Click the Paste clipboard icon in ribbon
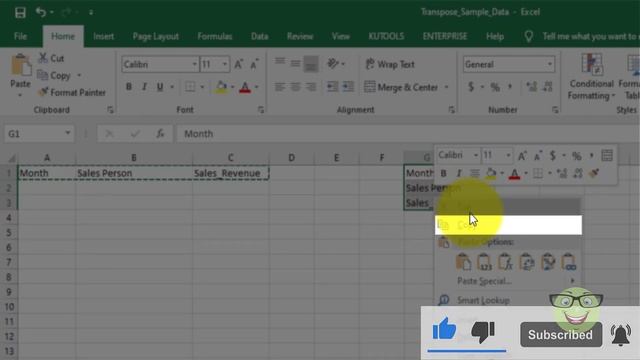Image resolution: width=640 pixels, height=360 pixels. coord(20,65)
